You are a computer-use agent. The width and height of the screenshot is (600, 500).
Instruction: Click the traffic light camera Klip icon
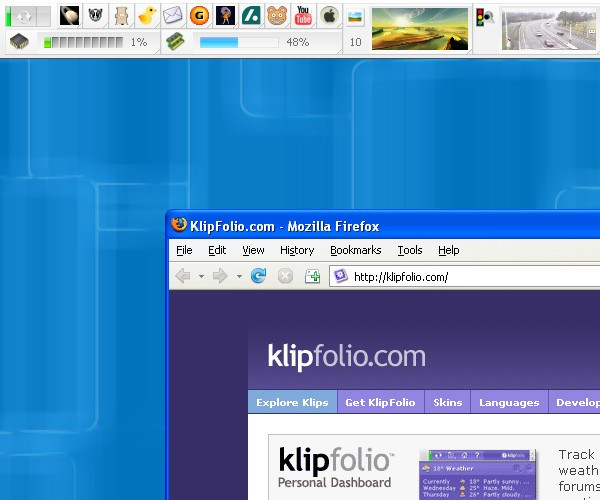tap(484, 17)
